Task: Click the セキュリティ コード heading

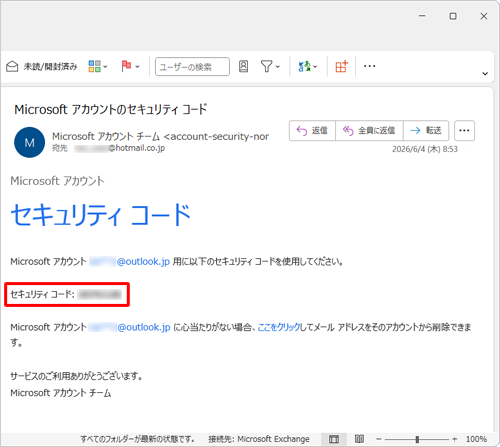Action: pos(100,215)
